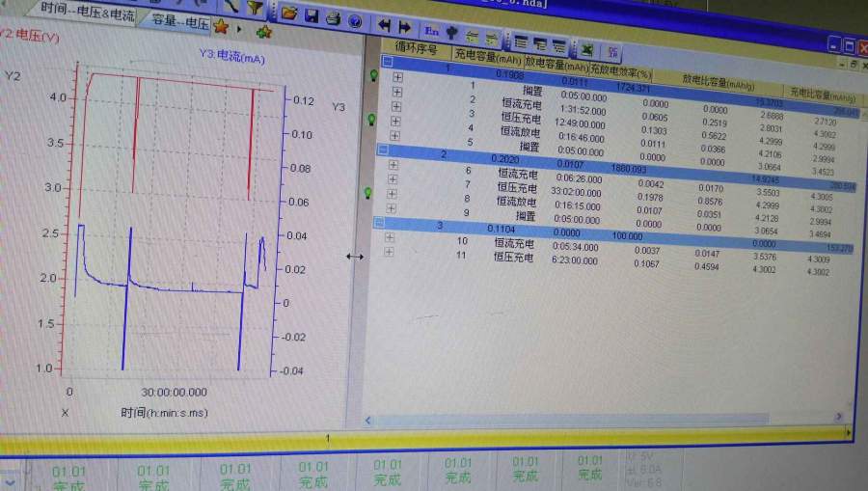Print the data with printer icon

[x=334, y=18]
